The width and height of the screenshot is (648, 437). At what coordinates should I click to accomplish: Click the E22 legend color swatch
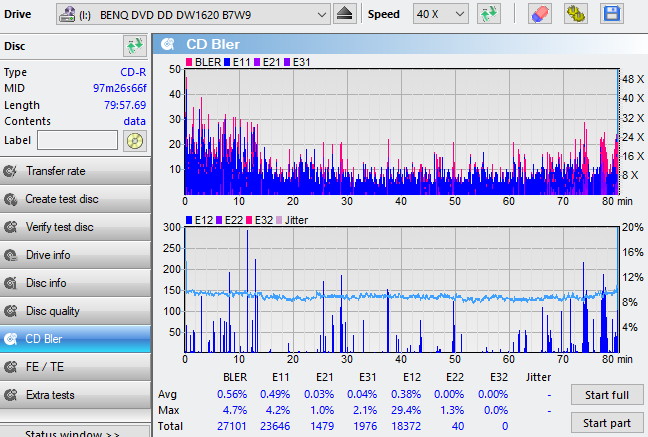coord(219,220)
